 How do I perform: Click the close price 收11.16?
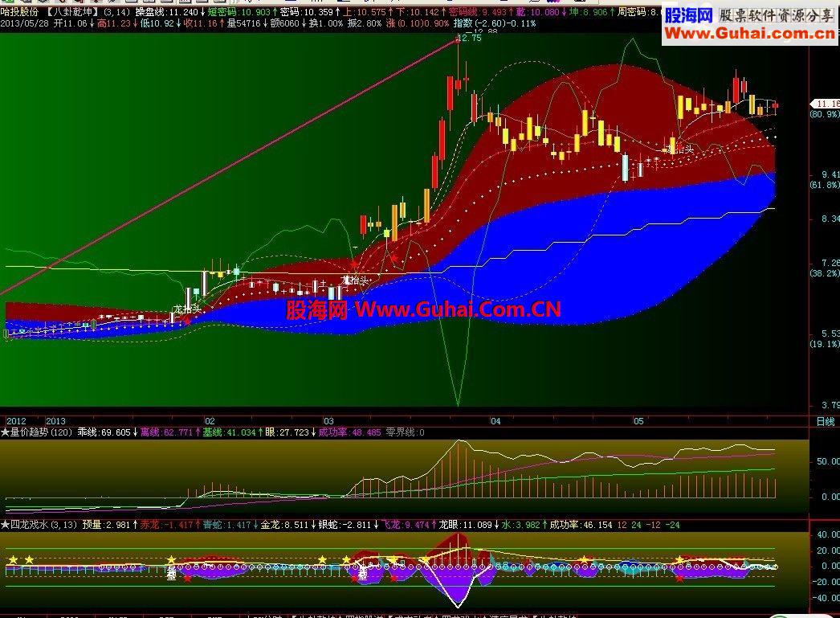click(x=200, y=23)
